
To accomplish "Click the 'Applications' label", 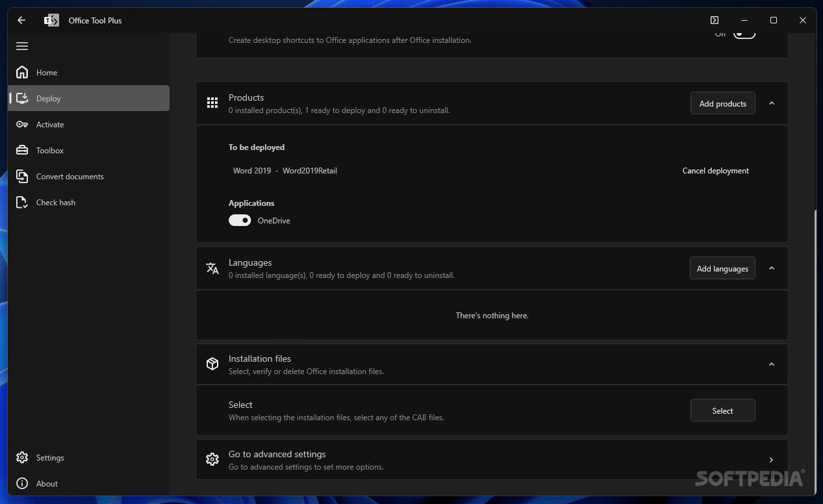I will [x=251, y=203].
